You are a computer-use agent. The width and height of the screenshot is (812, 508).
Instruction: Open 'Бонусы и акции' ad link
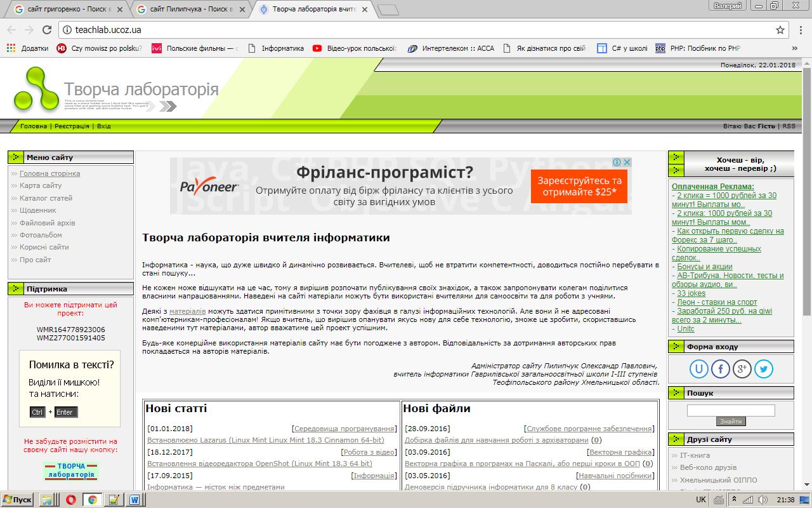pos(705,267)
